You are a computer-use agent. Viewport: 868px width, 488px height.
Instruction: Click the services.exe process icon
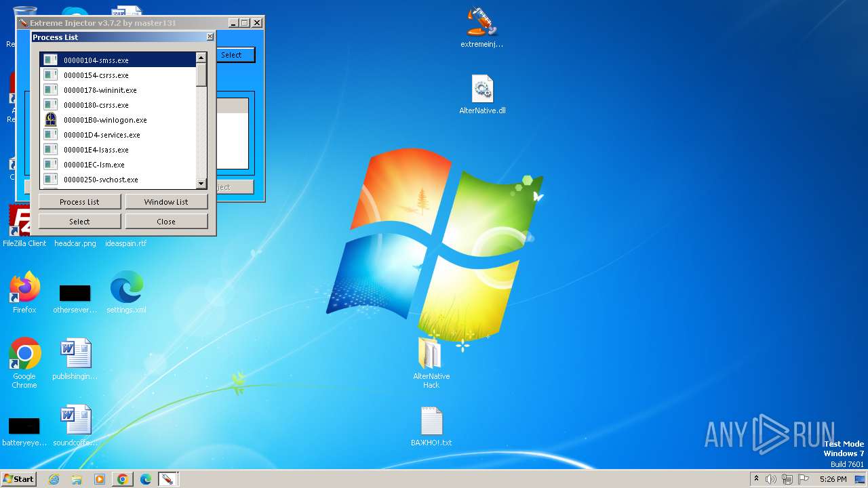pos(50,134)
